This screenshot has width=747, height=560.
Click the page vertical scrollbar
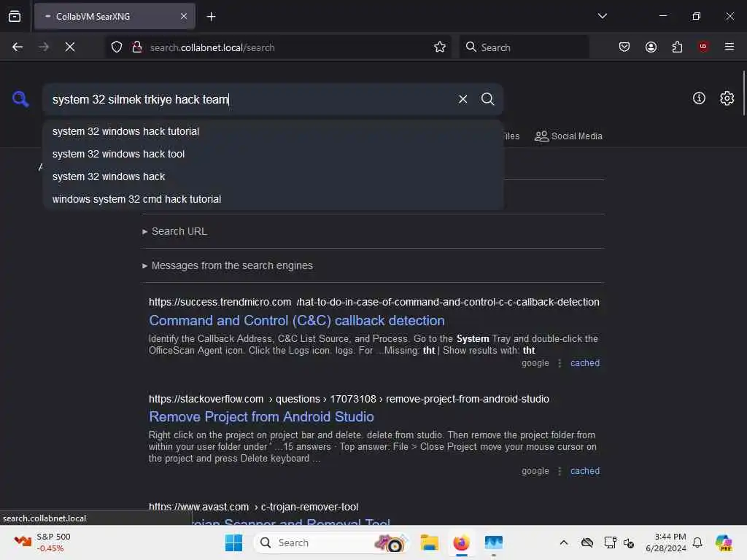743,93
